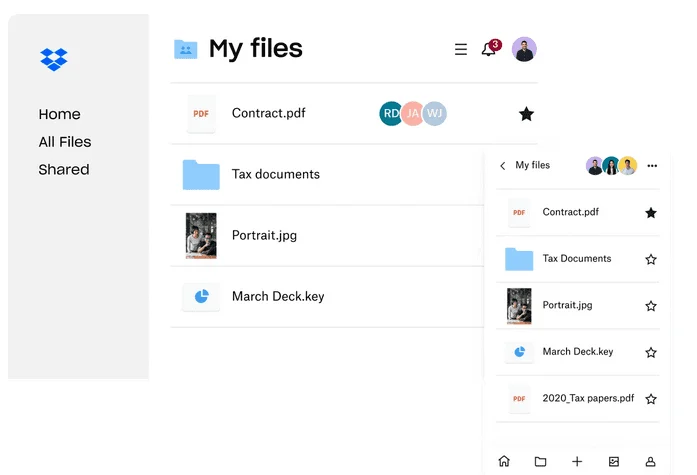Open notifications bell with 3 badge
This screenshot has width=697, height=475.
(491, 48)
